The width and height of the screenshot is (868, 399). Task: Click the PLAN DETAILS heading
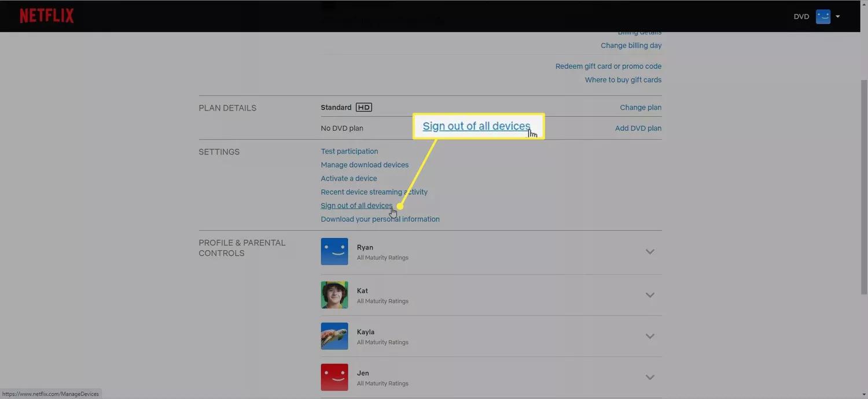tap(227, 108)
